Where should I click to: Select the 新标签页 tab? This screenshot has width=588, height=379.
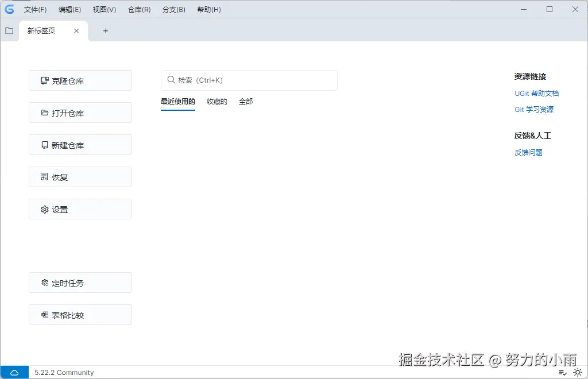coord(53,31)
